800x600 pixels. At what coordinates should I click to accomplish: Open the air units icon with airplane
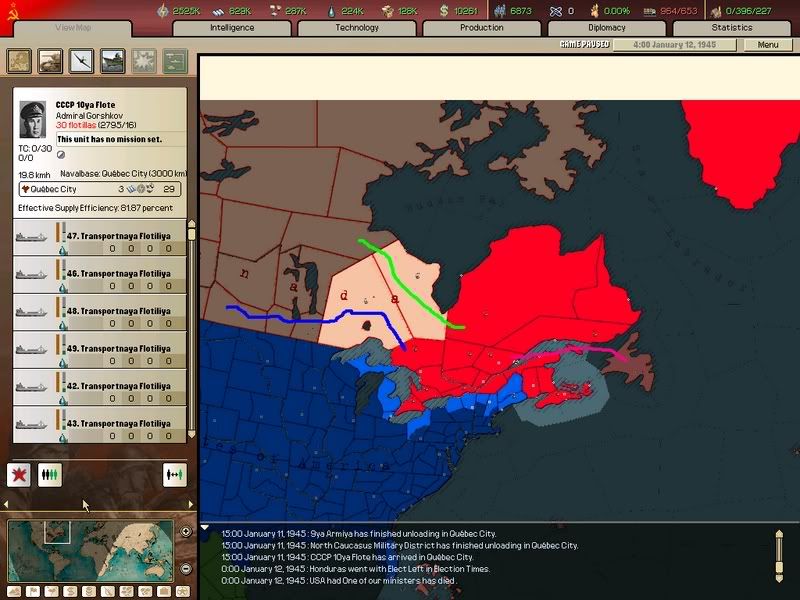(x=82, y=61)
